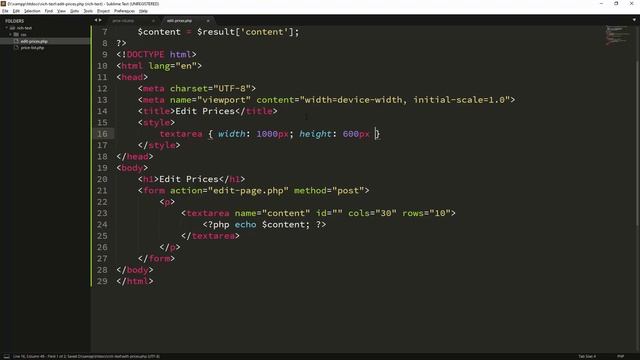Open the Help menu
Screen dimensions: 640x360
click(143, 11)
